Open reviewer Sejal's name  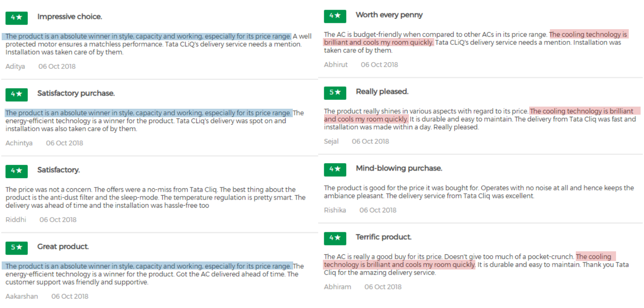coord(331,141)
